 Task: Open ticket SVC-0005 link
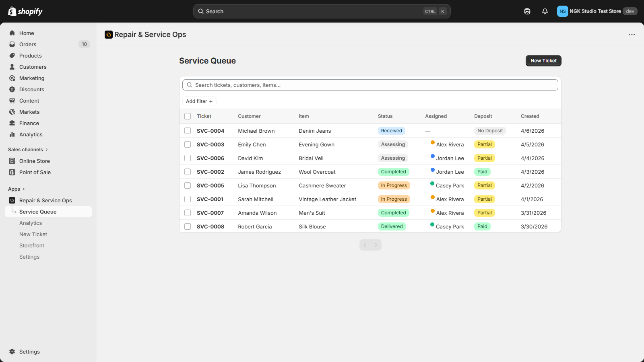tap(211, 185)
